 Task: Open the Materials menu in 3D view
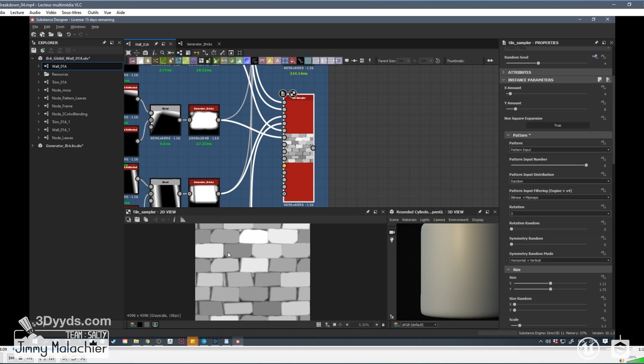click(x=409, y=220)
